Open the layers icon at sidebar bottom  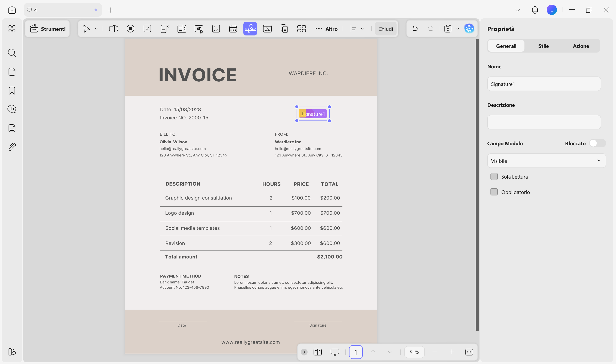pyautogui.click(x=12, y=352)
